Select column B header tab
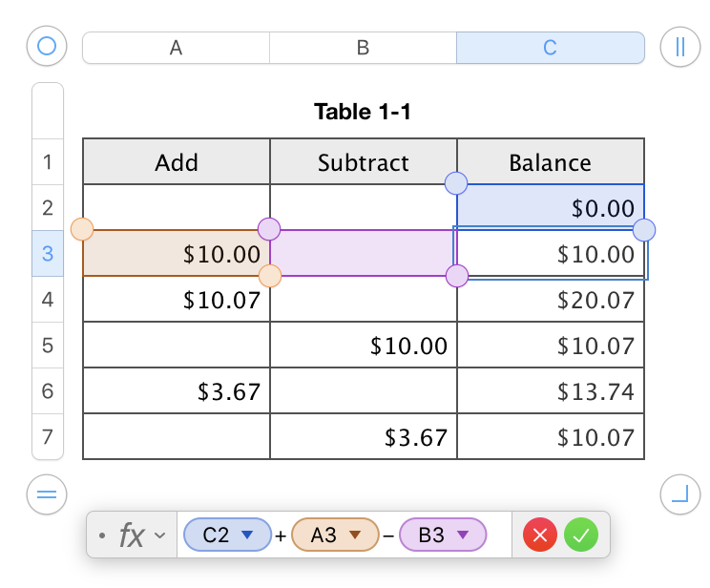The image size is (710, 588). click(x=363, y=48)
